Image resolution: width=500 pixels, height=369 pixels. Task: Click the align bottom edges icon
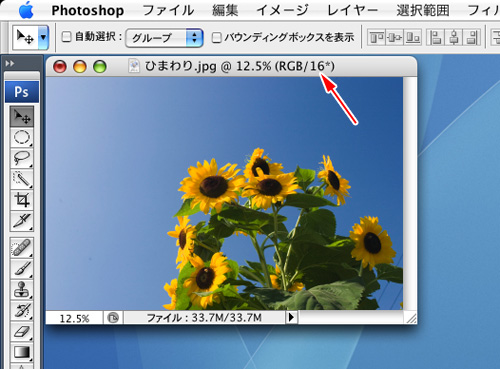pyautogui.click(x=413, y=37)
